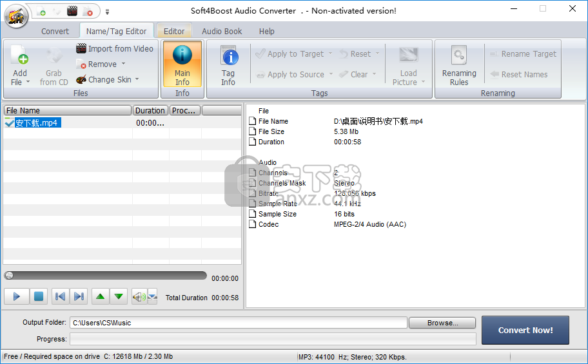Click Apply to Source

(290, 74)
